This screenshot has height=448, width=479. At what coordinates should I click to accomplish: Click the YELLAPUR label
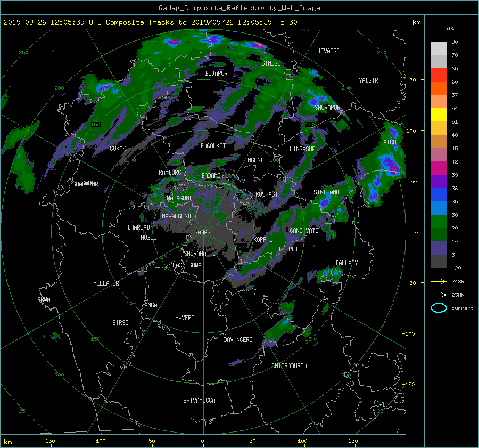click(106, 283)
